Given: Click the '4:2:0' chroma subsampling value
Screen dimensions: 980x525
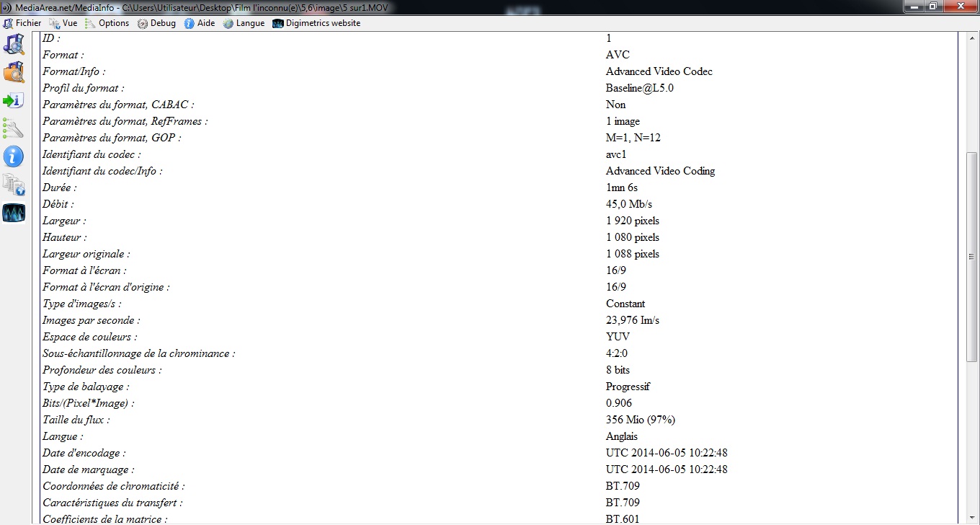Looking at the screenshot, I should [x=617, y=353].
